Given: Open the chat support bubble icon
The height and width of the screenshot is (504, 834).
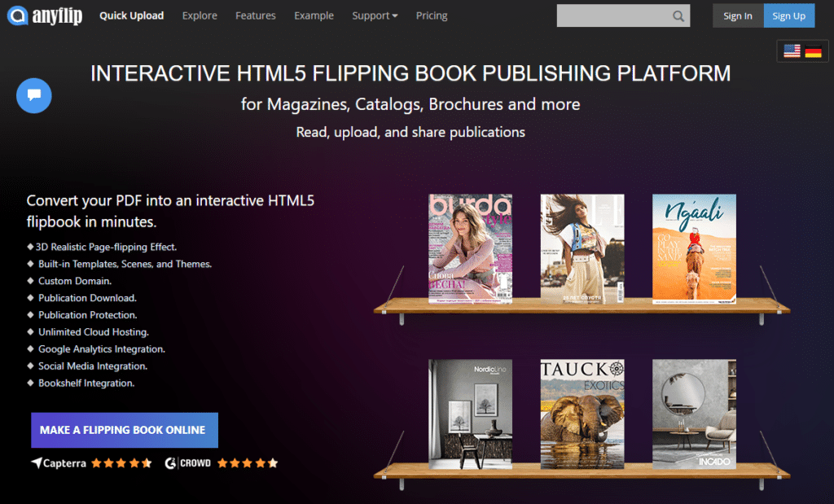Looking at the screenshot, I should [x=33, y=95].
